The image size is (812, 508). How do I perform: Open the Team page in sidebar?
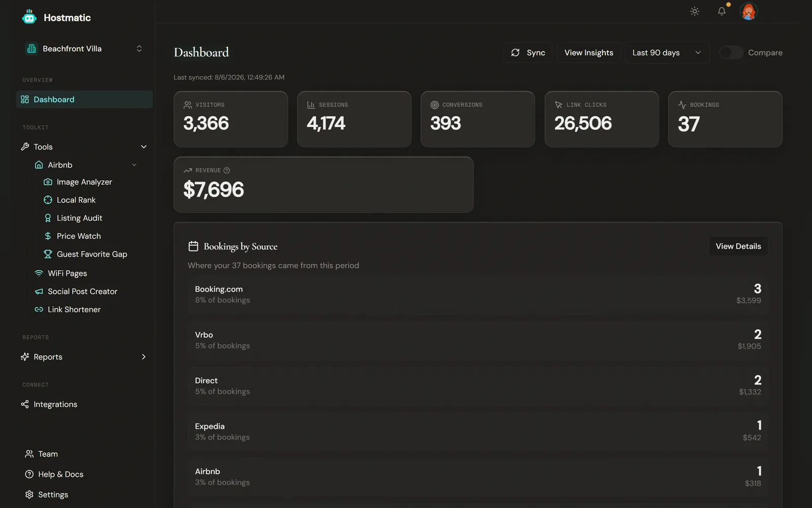[x=84, y=454]
